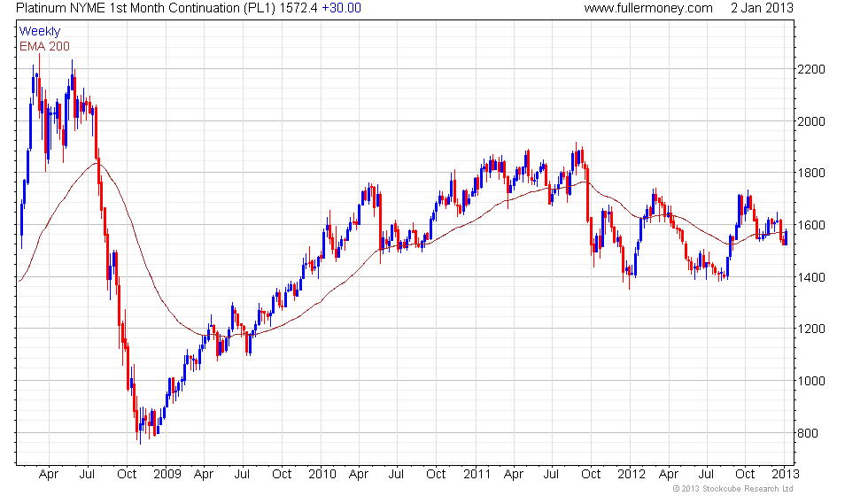Screen dimensions: 868x496
Task: Click the last price value '1572.4'
Action: [298, 8]
